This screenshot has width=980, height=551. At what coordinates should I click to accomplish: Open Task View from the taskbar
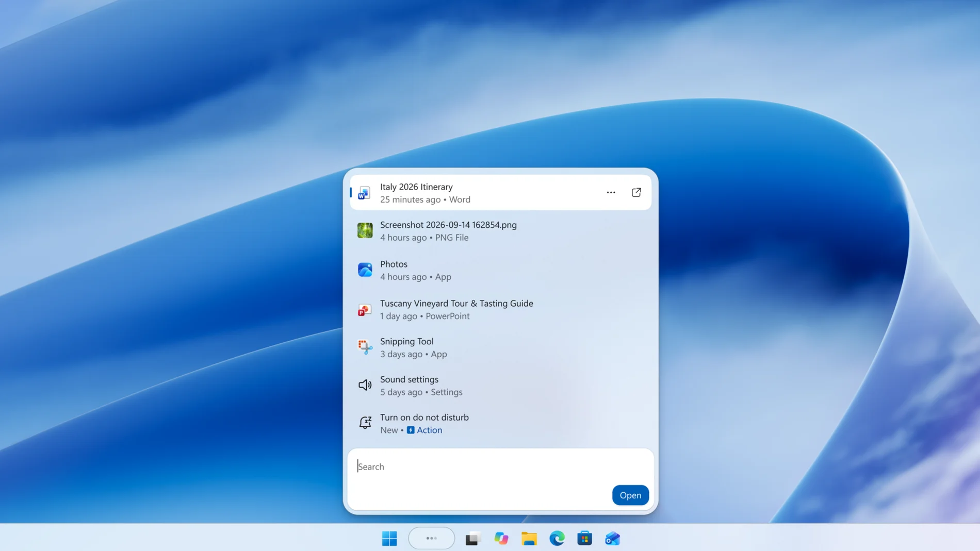pos(473,538)
